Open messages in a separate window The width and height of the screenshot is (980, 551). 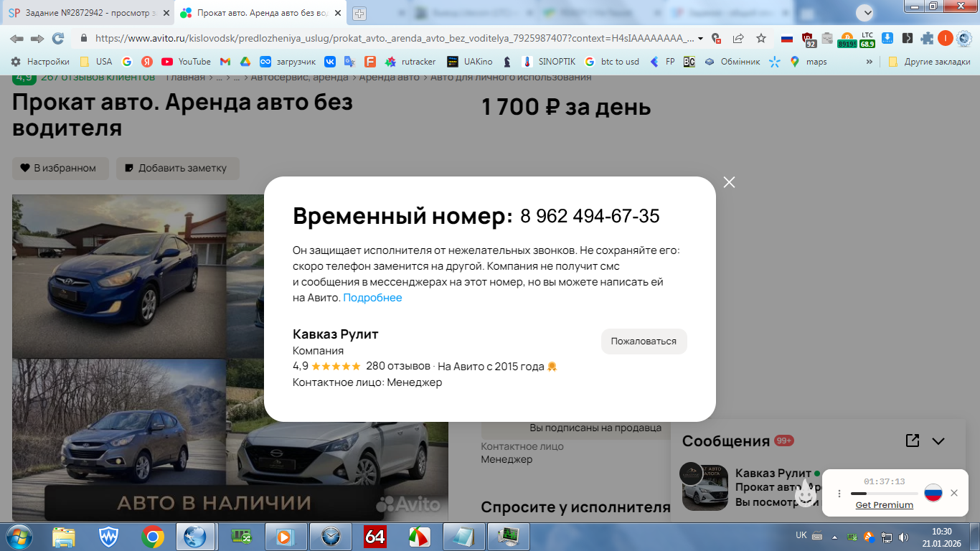click(913, 441)
